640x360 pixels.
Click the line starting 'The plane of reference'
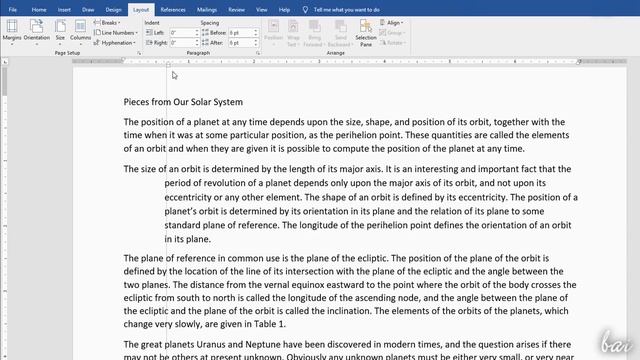pos(336,258)
